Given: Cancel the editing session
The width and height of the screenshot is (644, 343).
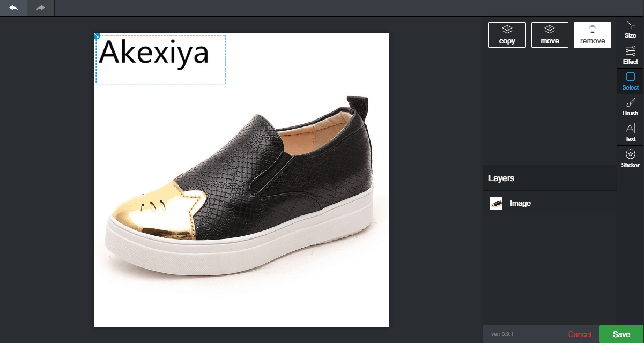Looking at the screenshot, I should point(580,334).
